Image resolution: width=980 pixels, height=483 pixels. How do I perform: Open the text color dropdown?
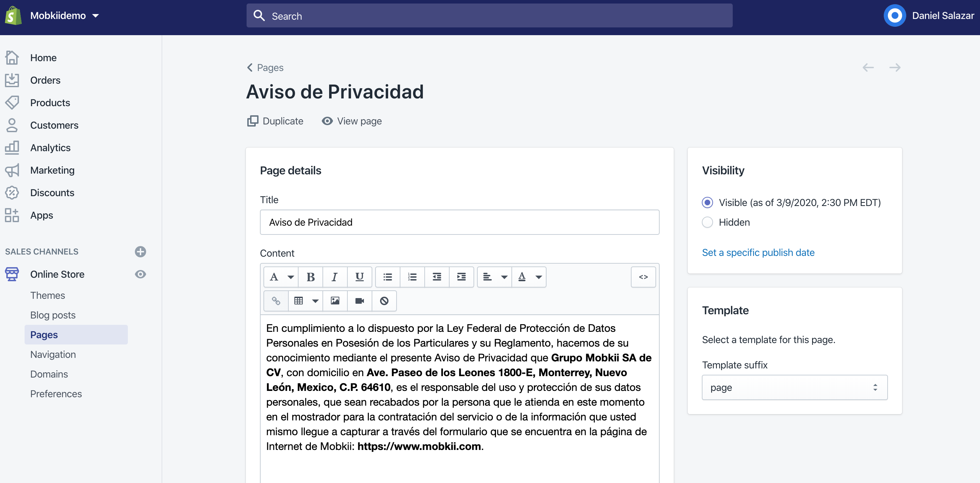[x=529, y=277]
